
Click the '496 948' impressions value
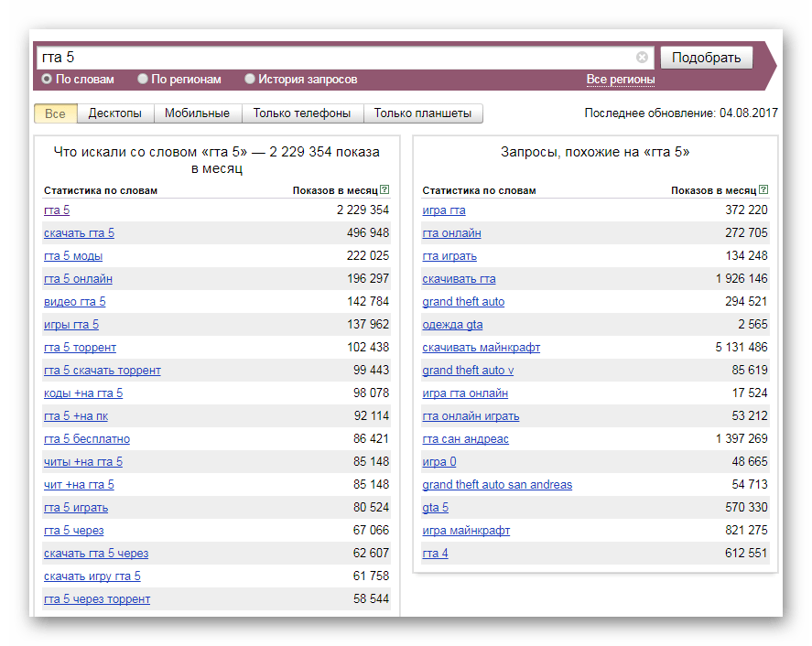coord(368,233)
